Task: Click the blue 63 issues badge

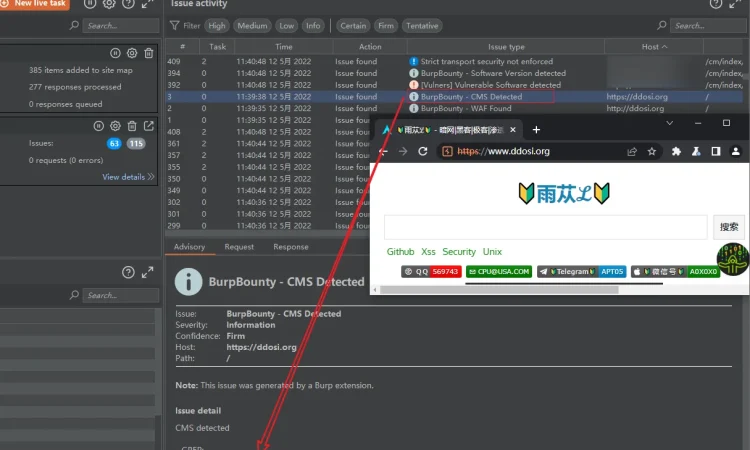Action: [x=114, y=143]
